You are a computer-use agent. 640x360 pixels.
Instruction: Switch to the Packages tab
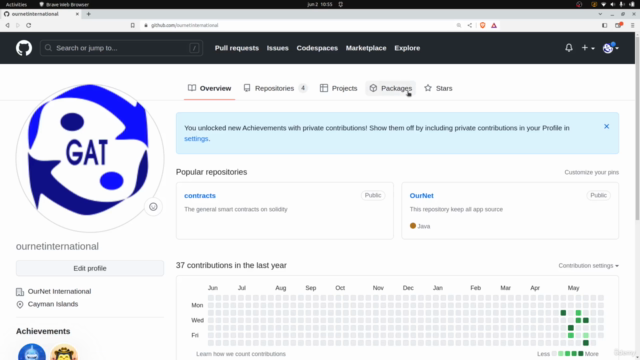[391, 88]
